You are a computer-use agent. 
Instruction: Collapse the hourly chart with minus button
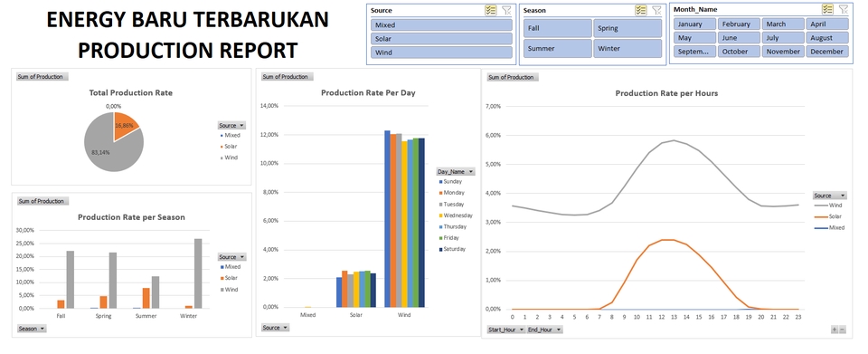tap(843, 330)
